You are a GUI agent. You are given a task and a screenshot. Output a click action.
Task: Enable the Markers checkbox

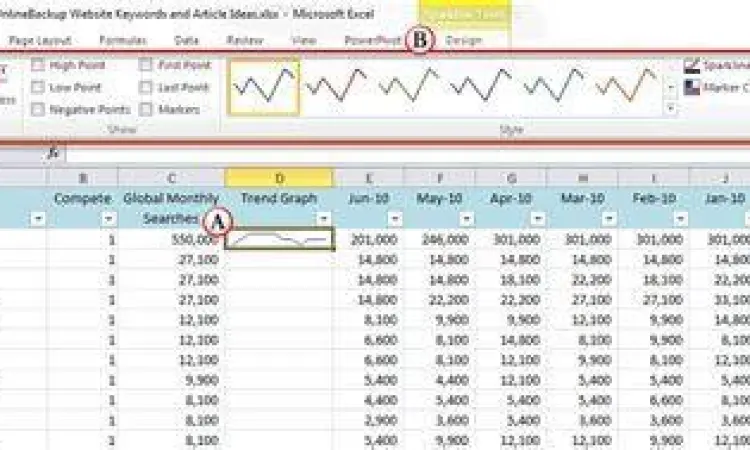click(x=145, y=110)
